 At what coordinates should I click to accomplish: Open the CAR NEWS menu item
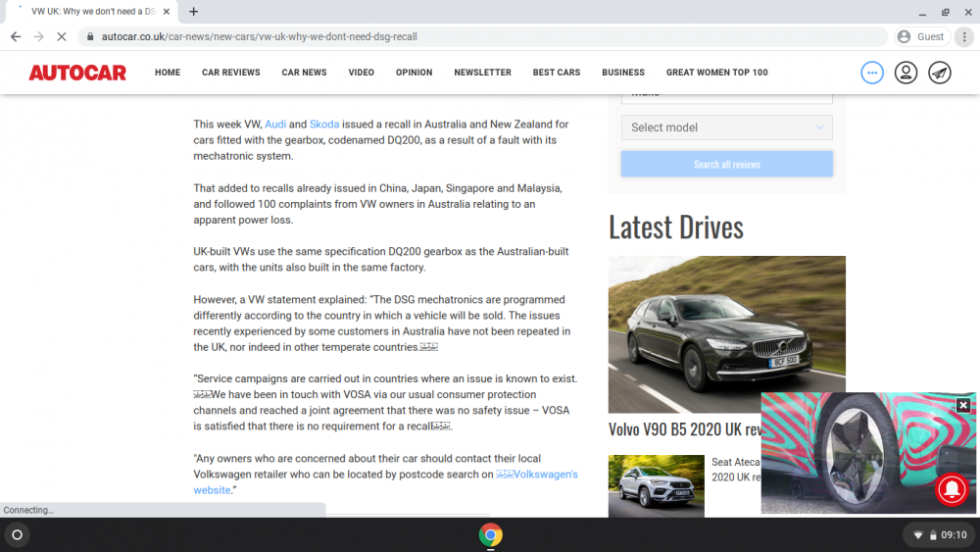(305, 73)
